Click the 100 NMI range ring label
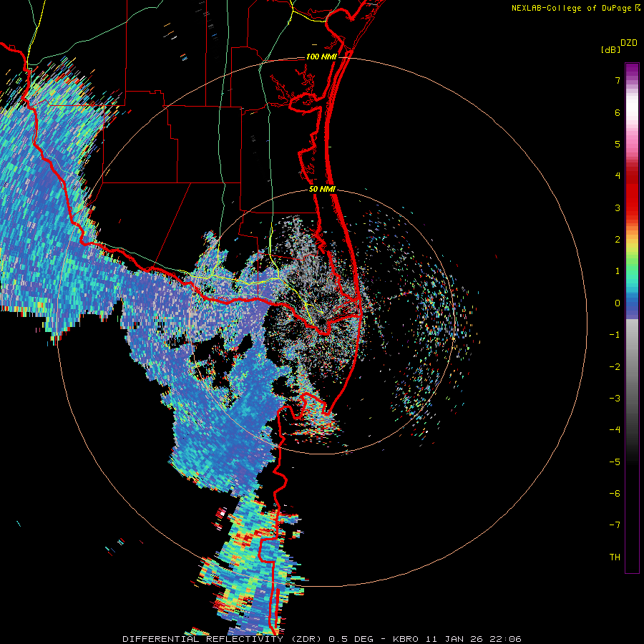 pos(321,57)
